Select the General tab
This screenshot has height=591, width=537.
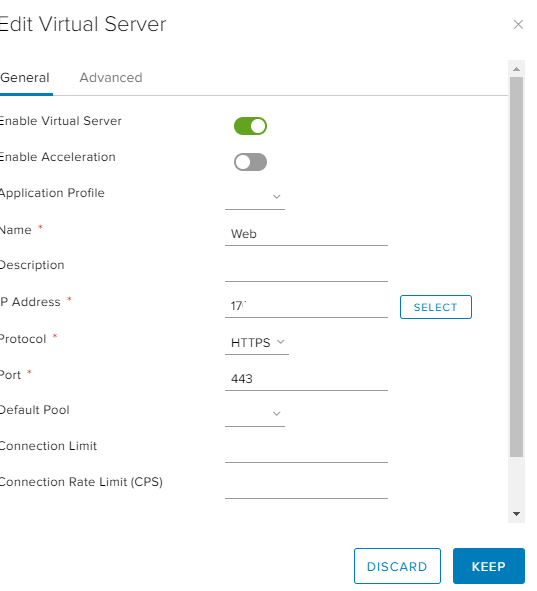[x=25, y=78]
